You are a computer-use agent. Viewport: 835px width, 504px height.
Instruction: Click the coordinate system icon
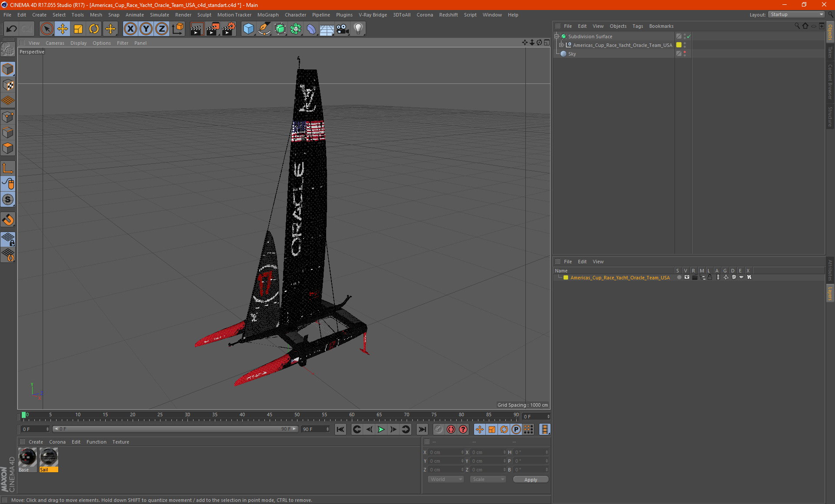click(178, 29)
